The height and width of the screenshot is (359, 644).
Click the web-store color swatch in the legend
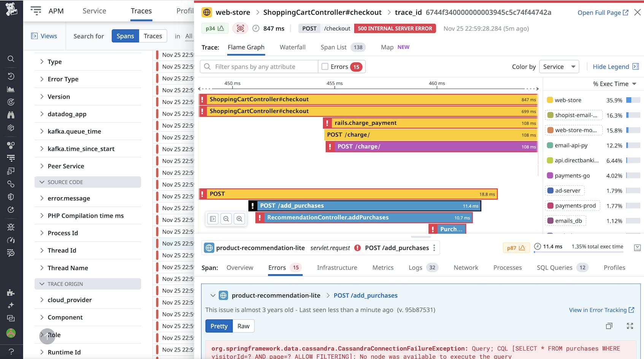[549, 100]
